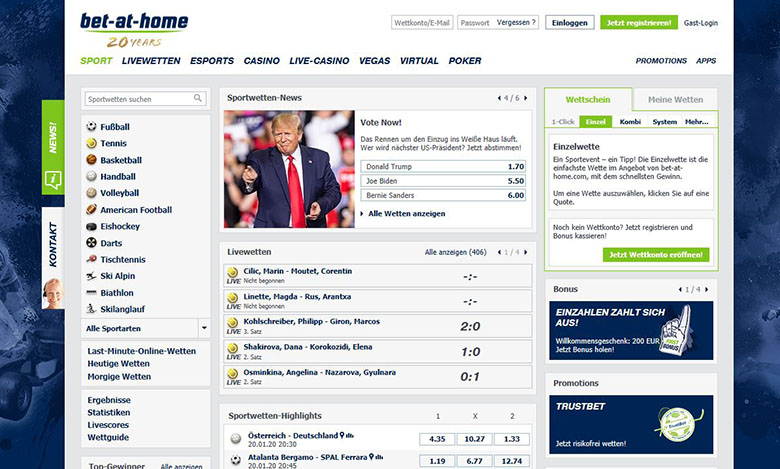Click the Handball icon in sports list
Image resolution: width=780 pixels, height=469 pixels.
tap(91, 176)
